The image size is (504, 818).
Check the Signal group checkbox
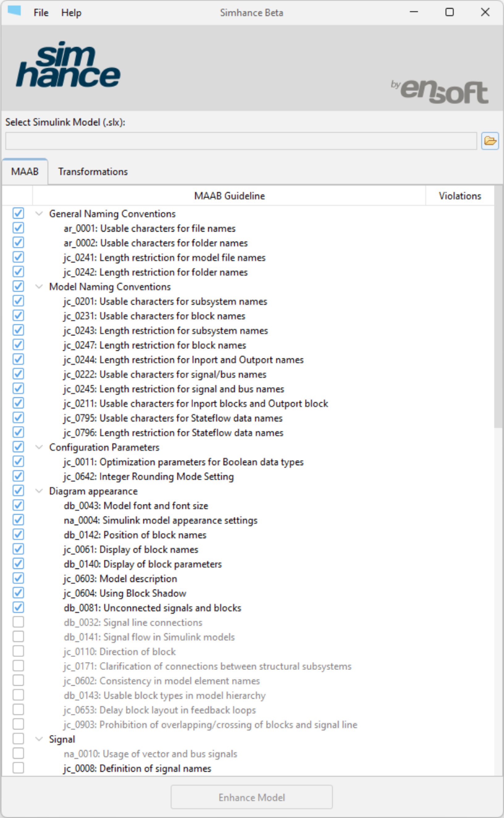(18, 739)
